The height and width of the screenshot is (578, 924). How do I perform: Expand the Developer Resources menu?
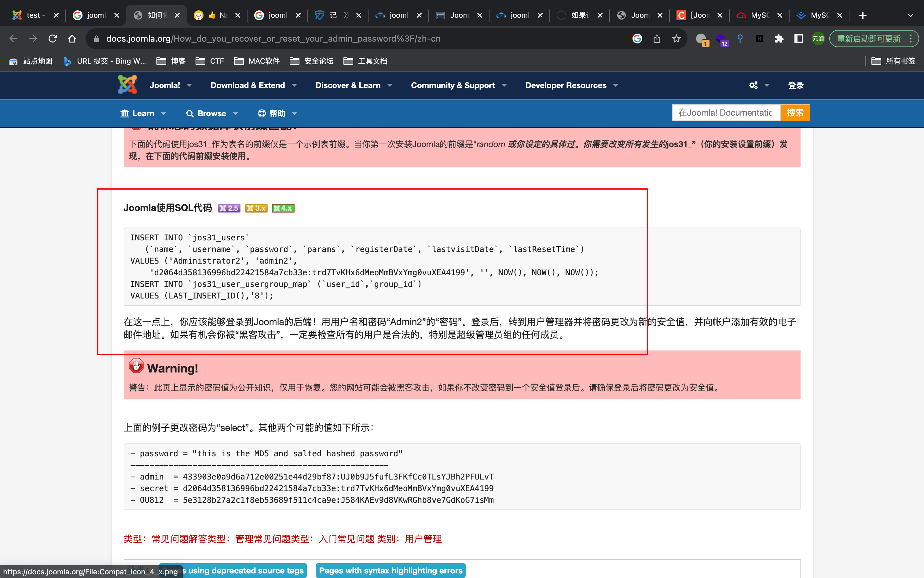click(572, 85)
